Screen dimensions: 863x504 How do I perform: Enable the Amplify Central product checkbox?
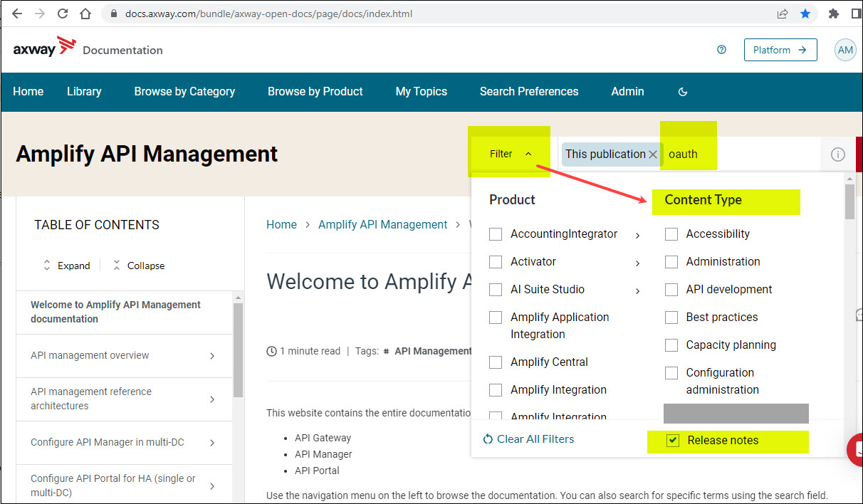click(496, 362)
